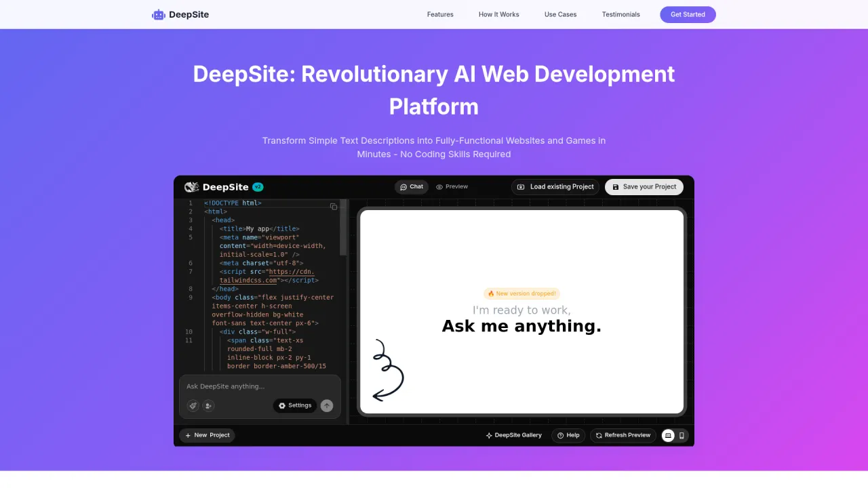The image size is (868, 488).
Task: Open DeepSite Gallery
Action: 514,435
